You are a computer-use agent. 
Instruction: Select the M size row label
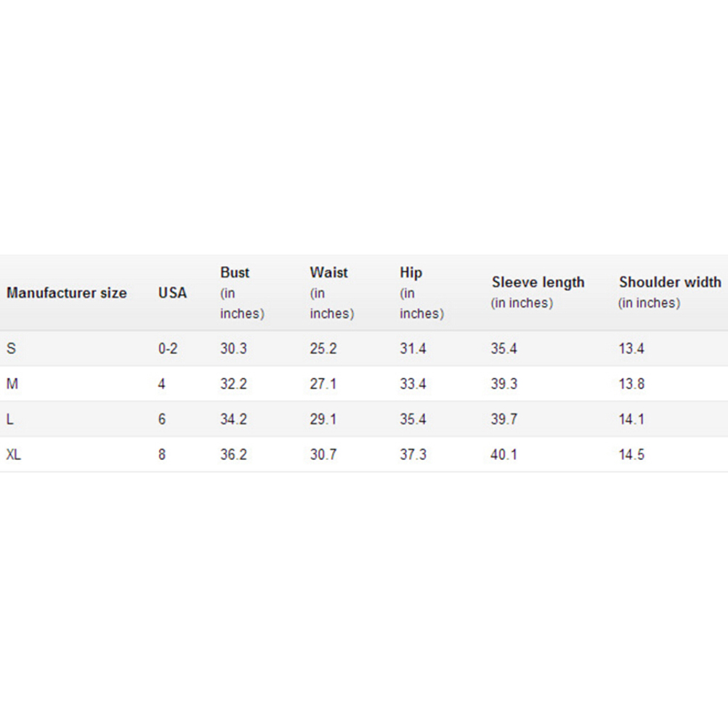point(12,384)
